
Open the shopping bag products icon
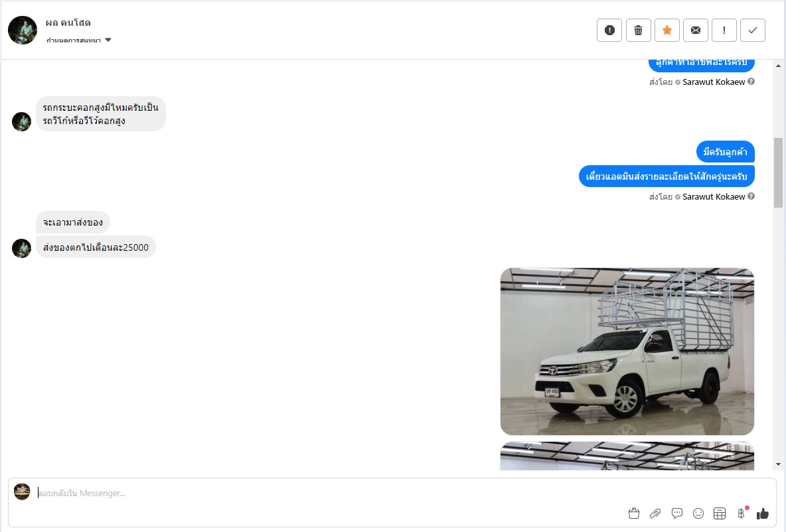click(x=633, y=513)
